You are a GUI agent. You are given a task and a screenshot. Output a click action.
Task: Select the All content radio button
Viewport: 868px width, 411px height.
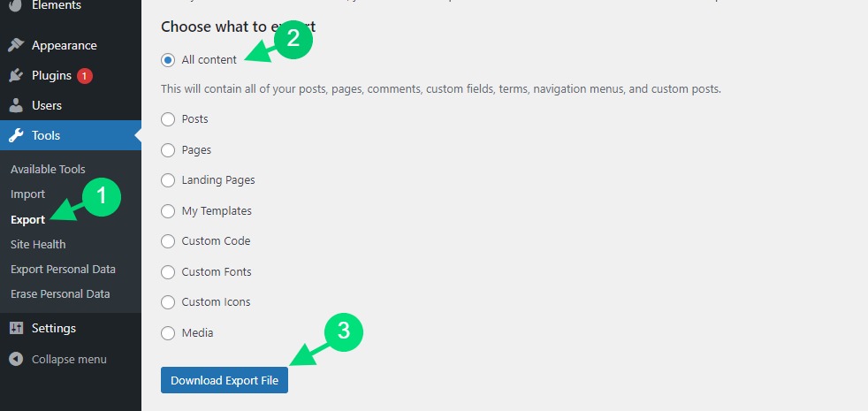point(168,60)
